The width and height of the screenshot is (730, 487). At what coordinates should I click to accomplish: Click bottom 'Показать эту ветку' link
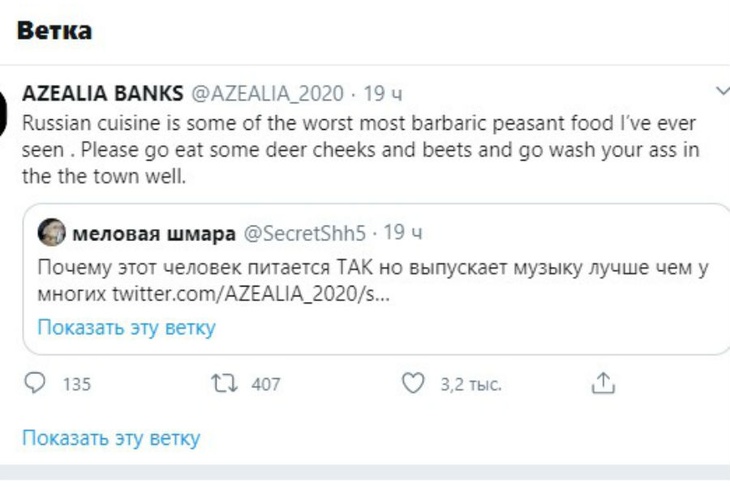111,438
